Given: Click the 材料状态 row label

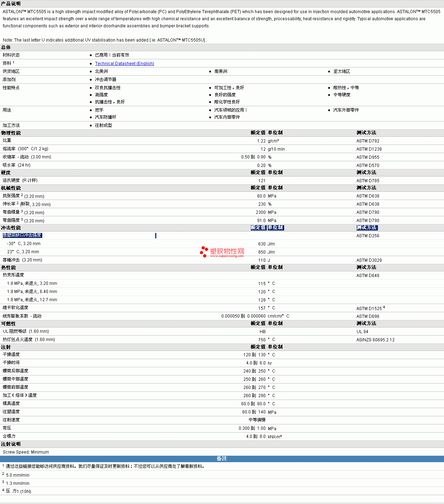Looking at the screenshot, I should click(x=11, y=55).
